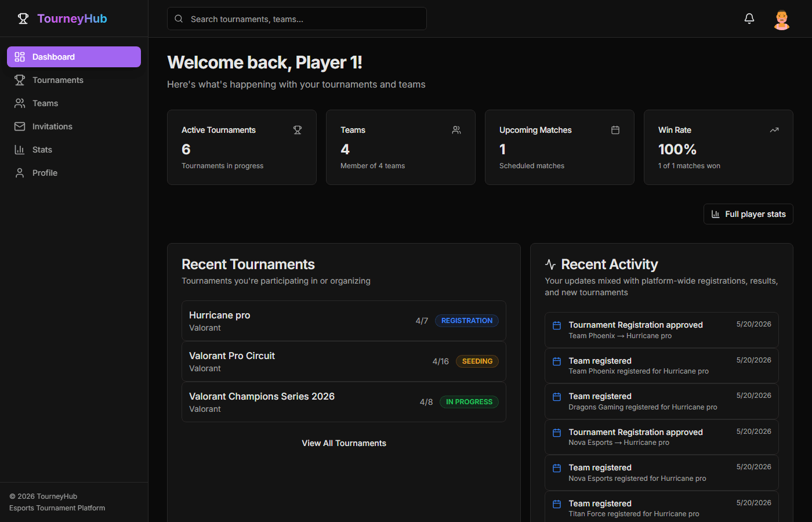Click the calendar icon on Upcoming Matches card
The height and width of the screenshot is (522, 812).
pos(615,130)
